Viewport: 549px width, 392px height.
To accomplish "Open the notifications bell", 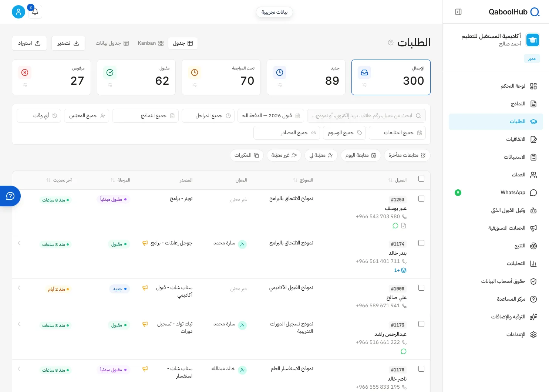I will point(35,12).
